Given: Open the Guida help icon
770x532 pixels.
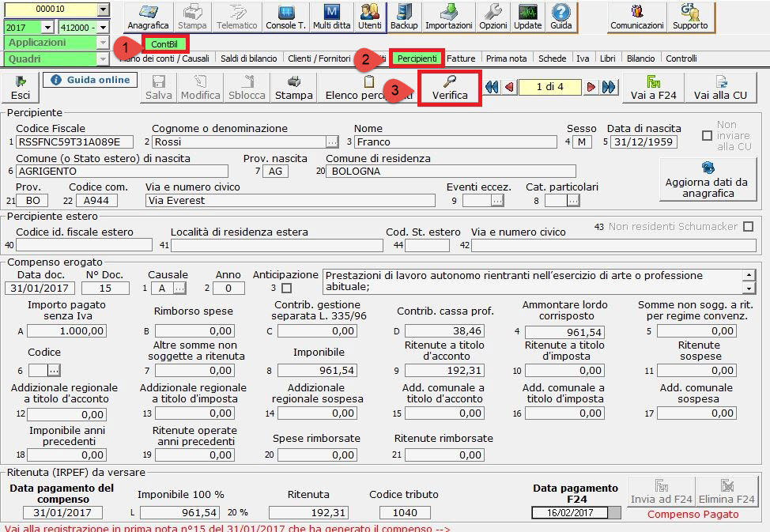Looking at the screenshot, I should (561, 17).
